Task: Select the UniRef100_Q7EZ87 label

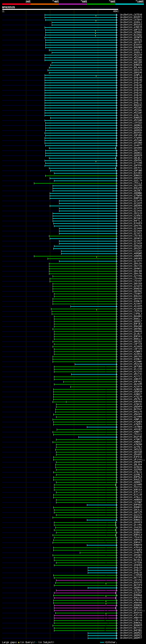Action: click(131, 593)
